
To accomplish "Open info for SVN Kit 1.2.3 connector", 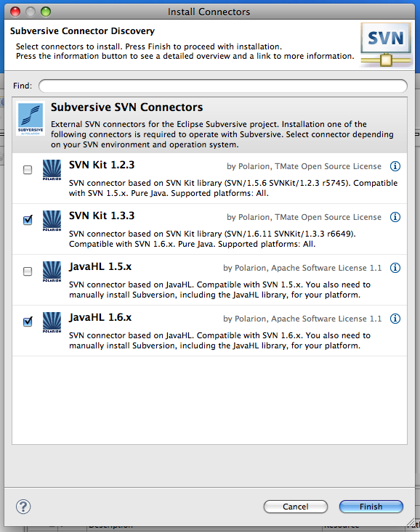I will coord(395,166).
